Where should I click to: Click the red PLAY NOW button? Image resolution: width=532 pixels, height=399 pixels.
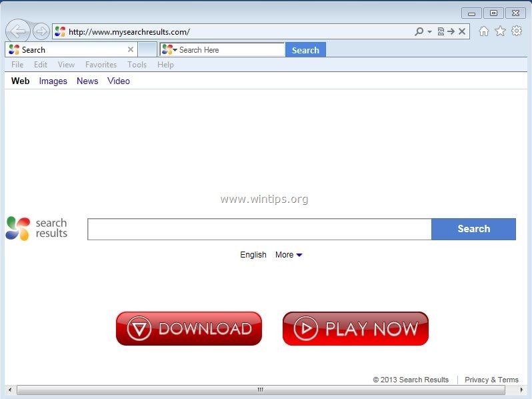(x=355, y=328)
